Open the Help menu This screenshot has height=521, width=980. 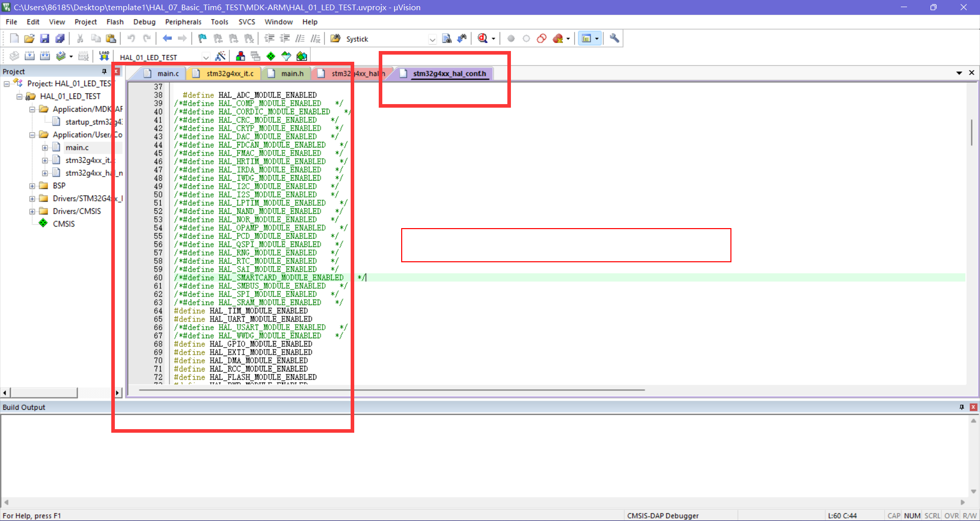click(309, 22)
